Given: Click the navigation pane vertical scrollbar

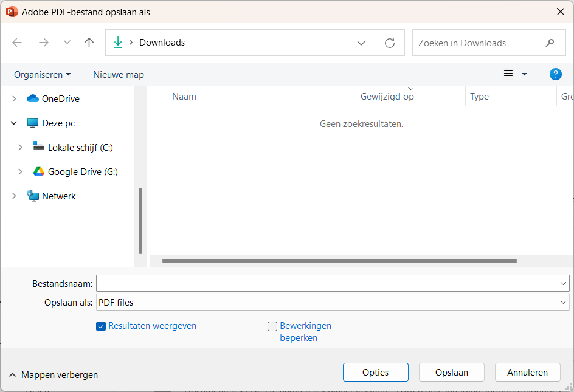Looking at the screenshot, I should pos(140,221).
